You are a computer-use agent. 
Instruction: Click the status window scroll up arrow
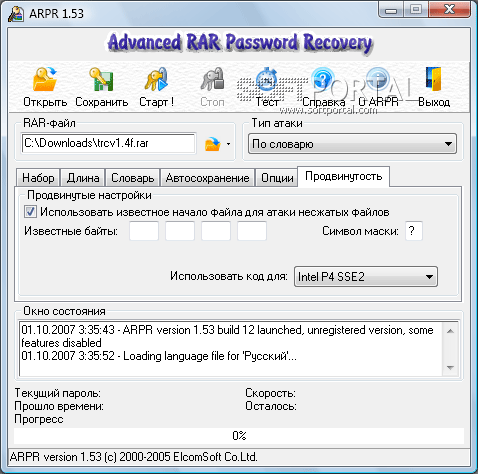450,331
